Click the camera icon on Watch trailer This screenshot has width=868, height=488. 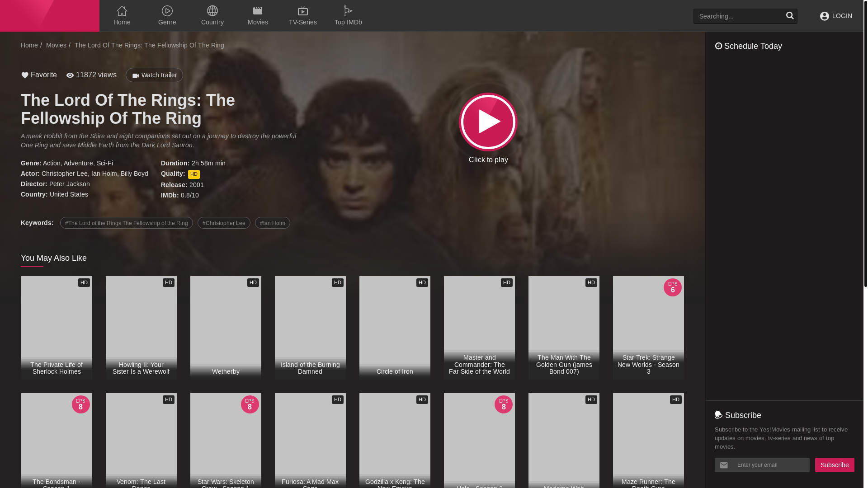pyautogui.click(x=136, y=75)
